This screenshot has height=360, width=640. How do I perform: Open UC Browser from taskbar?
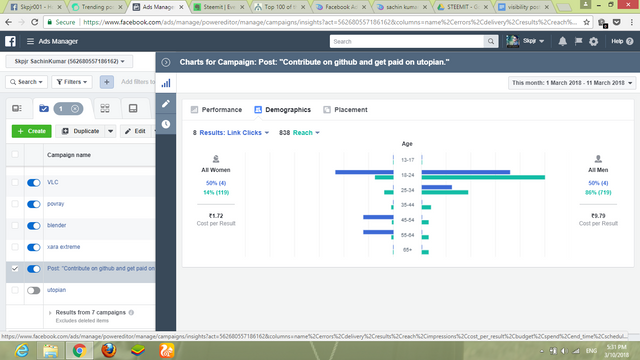(x=167, y=350)
